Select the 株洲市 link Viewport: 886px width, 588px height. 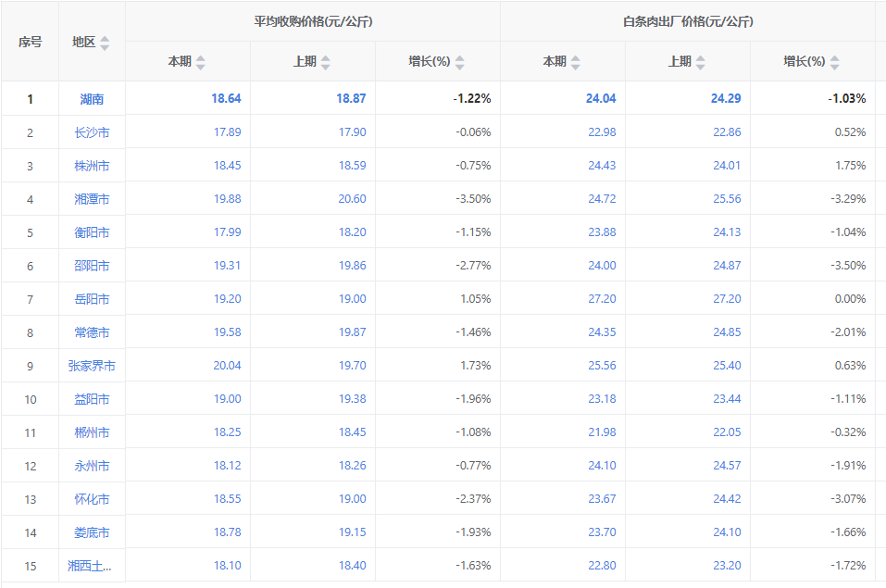pos(92,166)
